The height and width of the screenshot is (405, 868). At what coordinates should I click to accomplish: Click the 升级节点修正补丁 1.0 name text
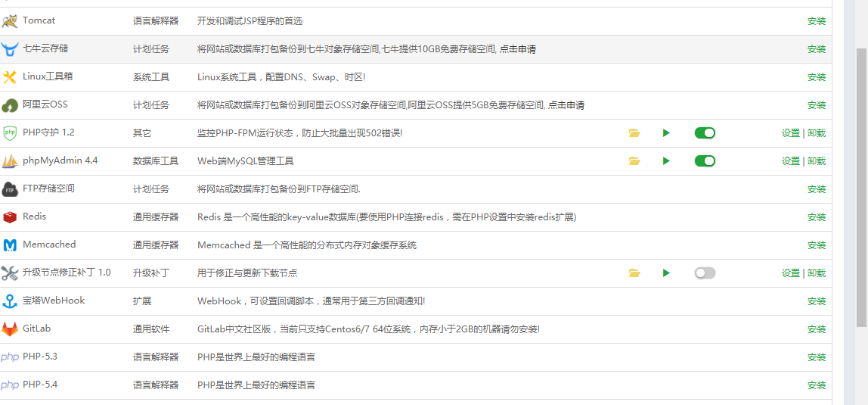point(67,272)
